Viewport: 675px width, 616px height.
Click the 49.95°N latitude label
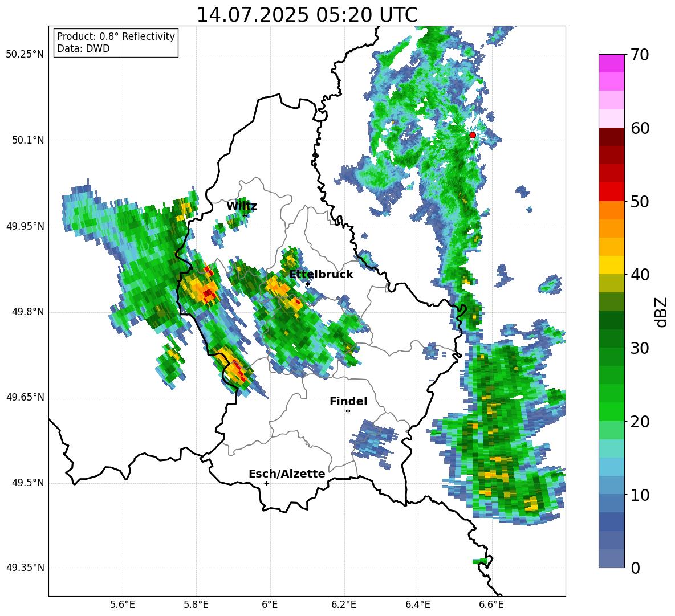(x=25, y=226)
